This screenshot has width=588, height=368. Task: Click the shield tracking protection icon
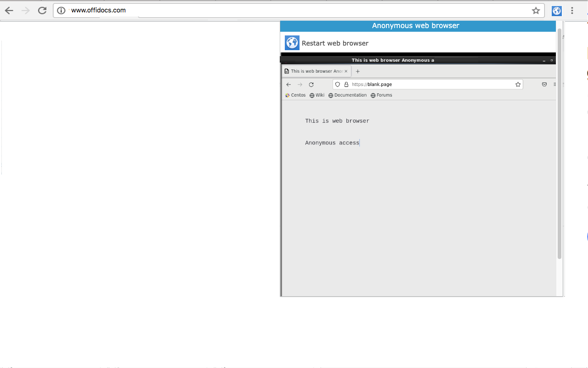pos(338,84)
